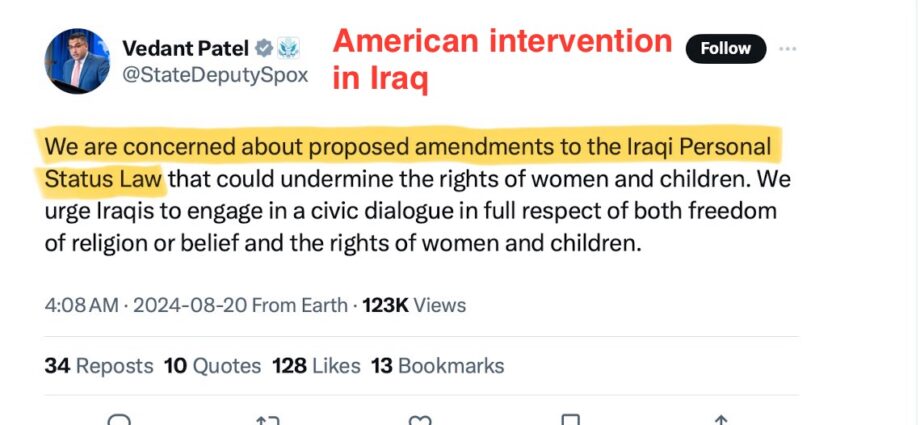Click the reply speech bubble icon
920x425 pixels.
pyautogui.click(x=118, y=420)
